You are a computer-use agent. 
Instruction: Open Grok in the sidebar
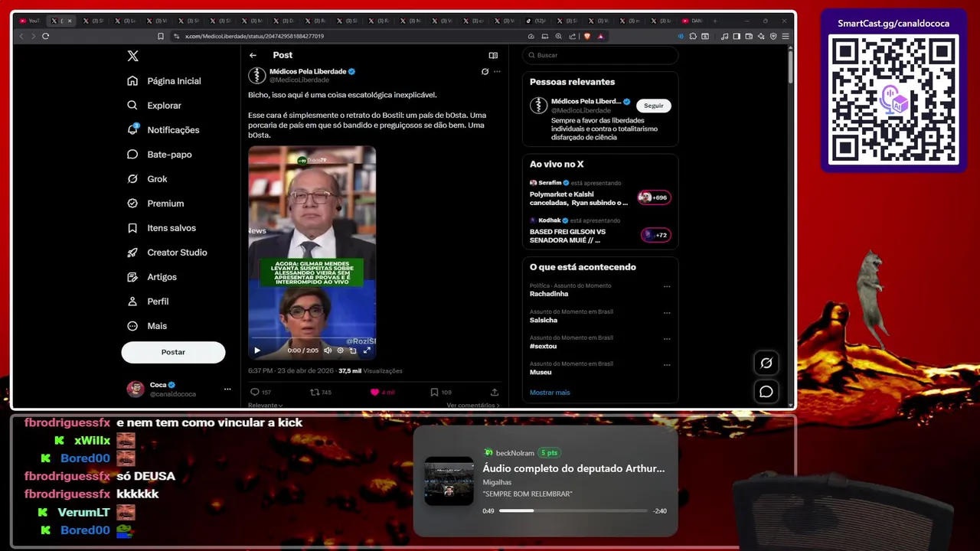coord(147,179)
